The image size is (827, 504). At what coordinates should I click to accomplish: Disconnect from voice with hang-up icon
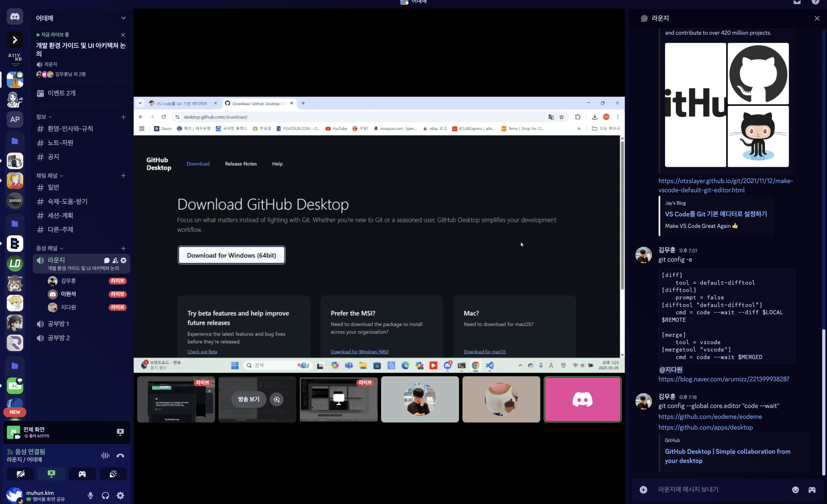(121, 455)
